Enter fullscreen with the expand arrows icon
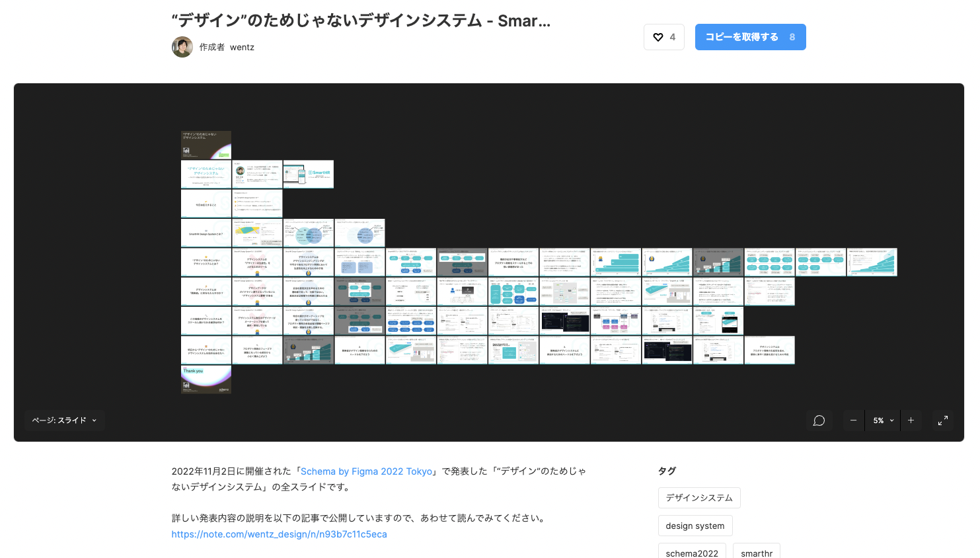This screenshot has width=980, height=558. [943, 420]
